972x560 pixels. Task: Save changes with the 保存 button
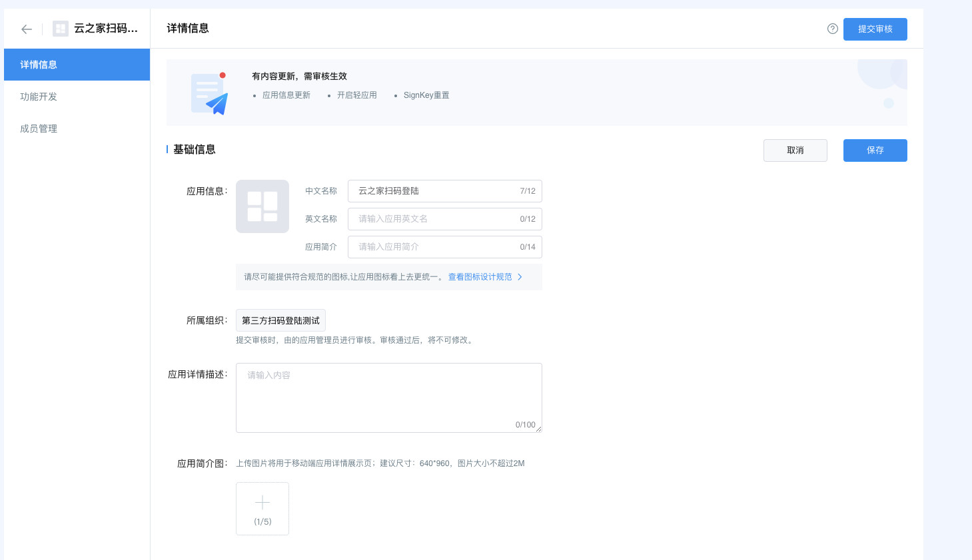tap(875, 150)
